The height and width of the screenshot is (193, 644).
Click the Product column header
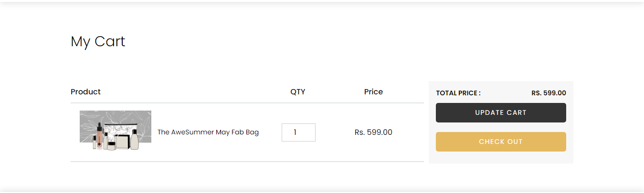point(85,91)
